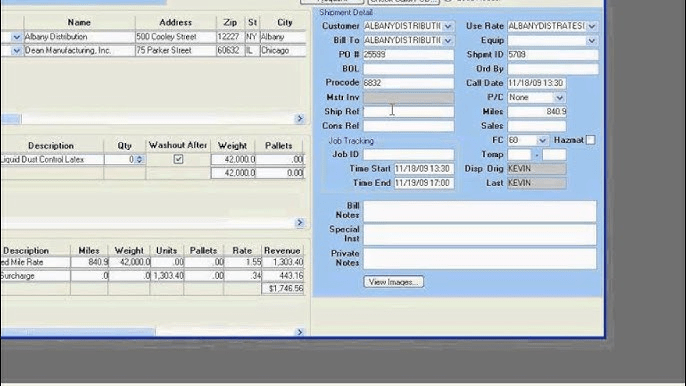Click the Private Notes text area
The width and height of the screenshot is (686, 386).
pyautogui.click(x=480, y=258)
